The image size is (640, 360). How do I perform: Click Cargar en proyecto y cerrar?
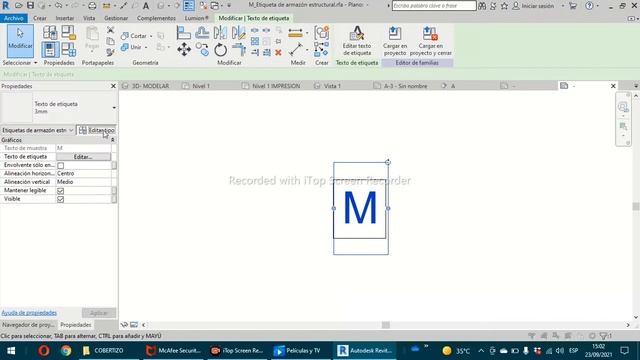click(430, 41)
